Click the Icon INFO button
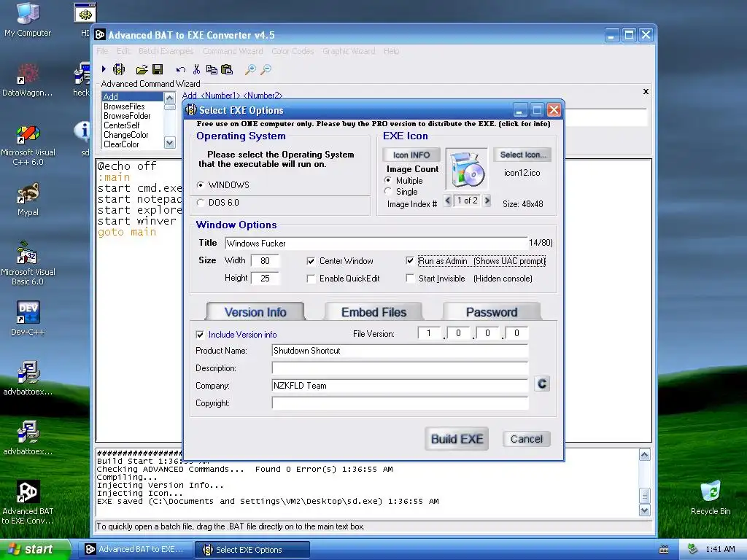The height and width of the screenshot is (560, 747). click(411, 155)
